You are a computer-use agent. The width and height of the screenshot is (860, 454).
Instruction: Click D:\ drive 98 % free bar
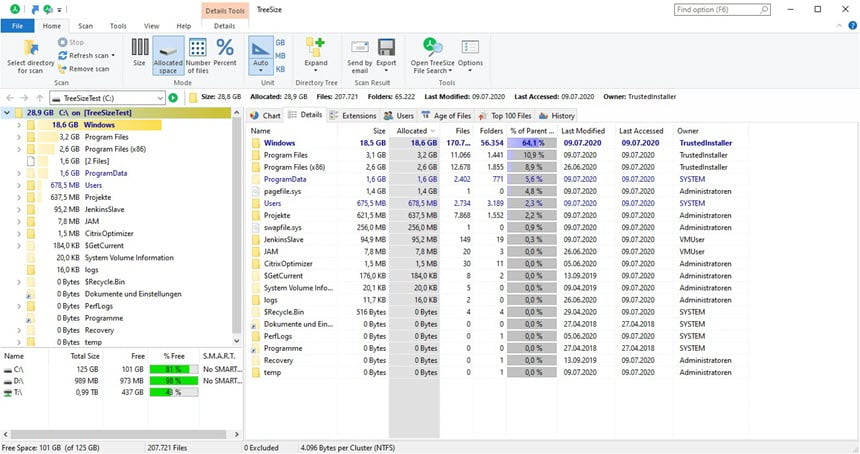(x=173, y=381)
